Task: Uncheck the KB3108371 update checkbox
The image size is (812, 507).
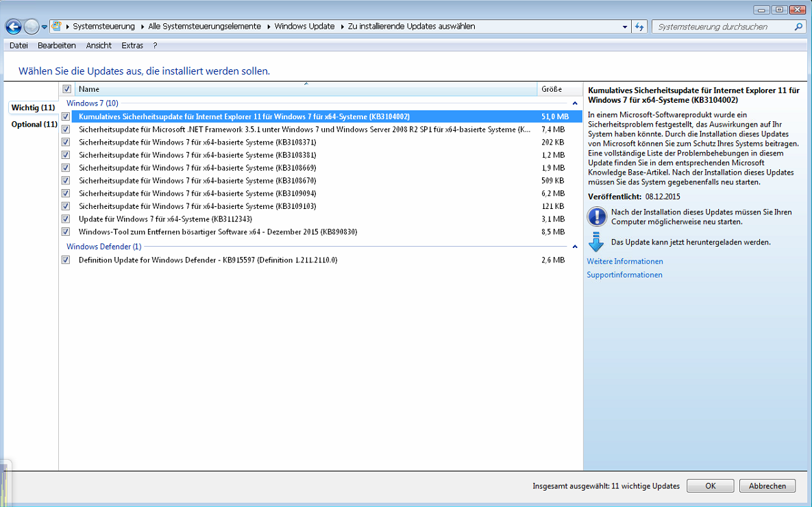Action: pos(66,142)
